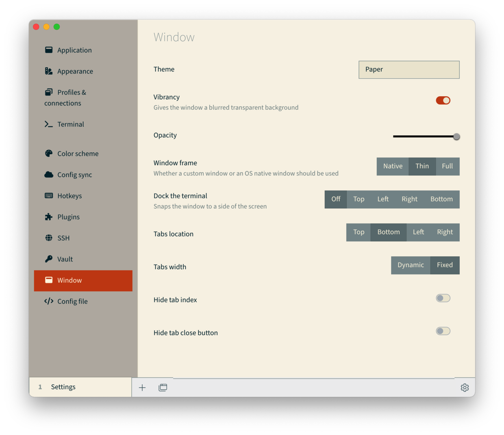This screenshot has width=504, height=435.
Task: Set window frame to Native
Action: coord(393,166)
